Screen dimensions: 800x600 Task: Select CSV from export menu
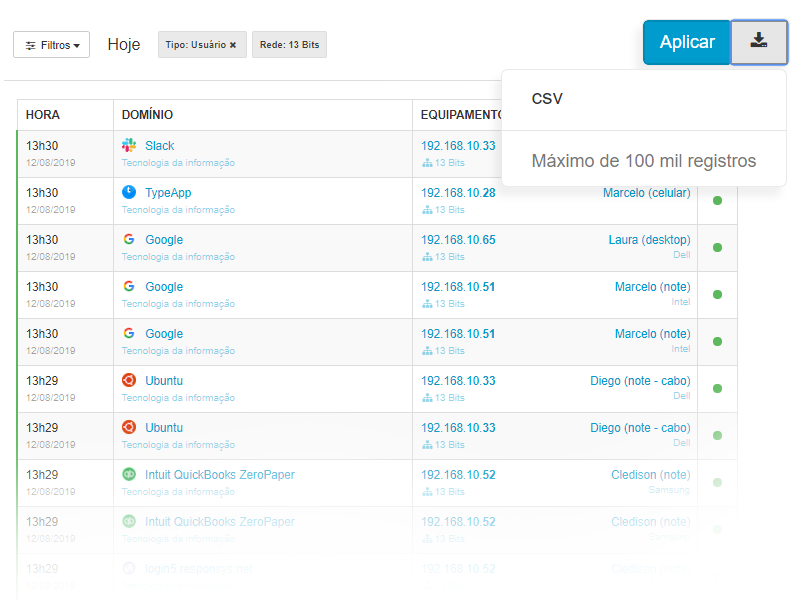[x=547, y=99]
